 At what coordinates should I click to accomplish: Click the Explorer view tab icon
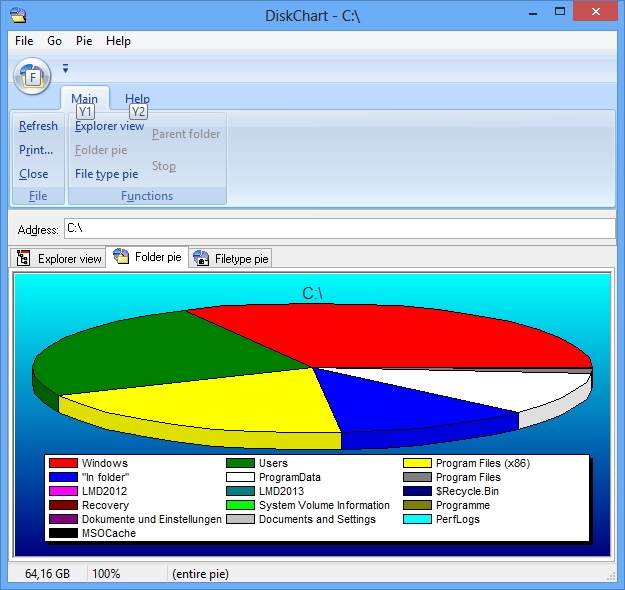click(x=24, y=258)
